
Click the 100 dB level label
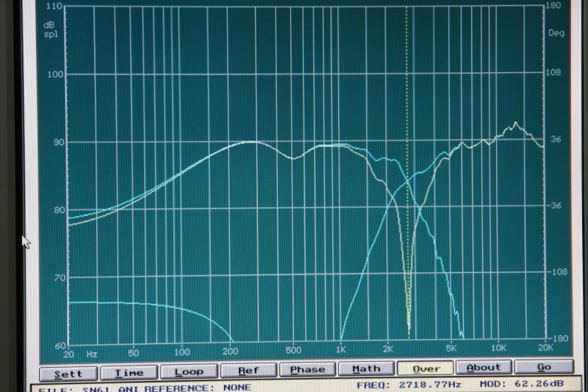coord(54,74)
